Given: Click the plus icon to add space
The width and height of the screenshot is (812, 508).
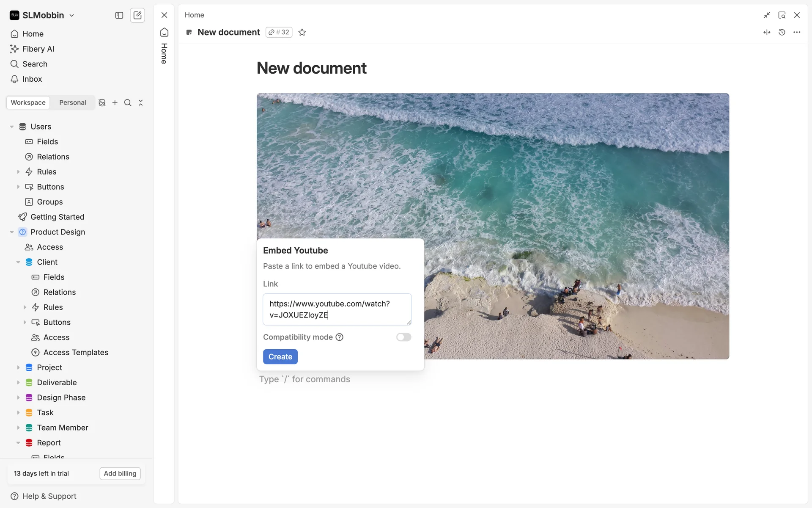Looking at the screenshot, I should point(115,103).
